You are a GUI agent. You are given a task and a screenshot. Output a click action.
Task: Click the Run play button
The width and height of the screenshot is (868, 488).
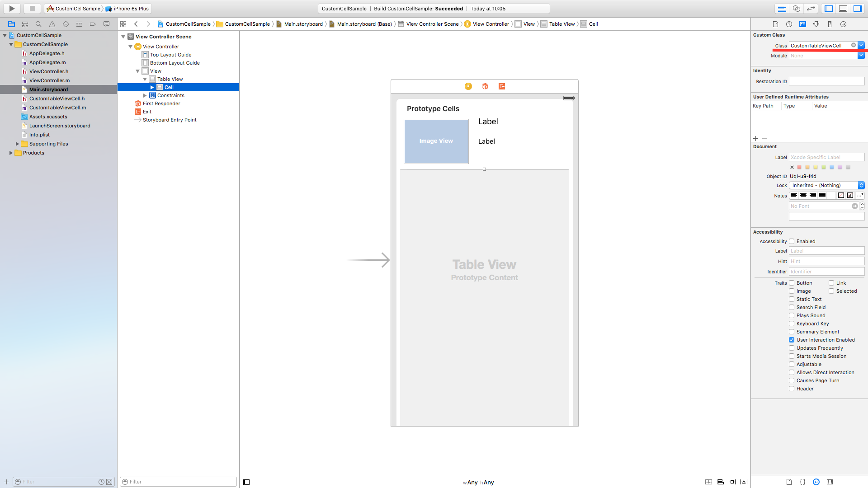(12, 9)
